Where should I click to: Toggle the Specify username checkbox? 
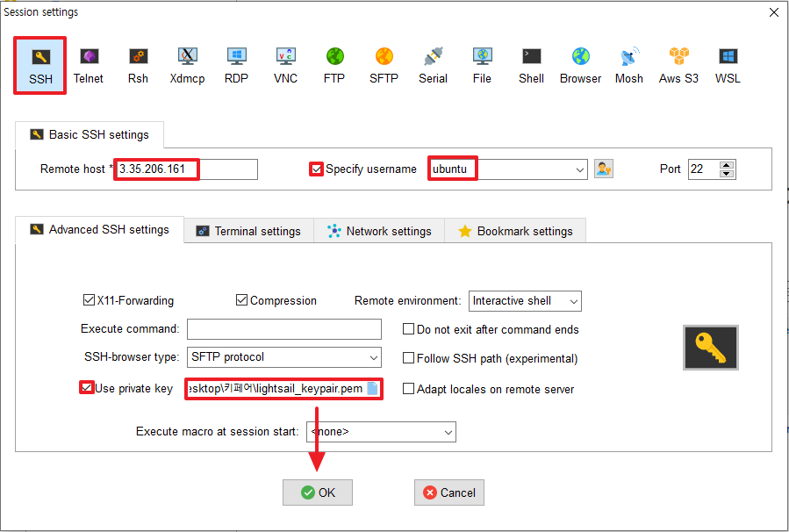coord(316,169)
